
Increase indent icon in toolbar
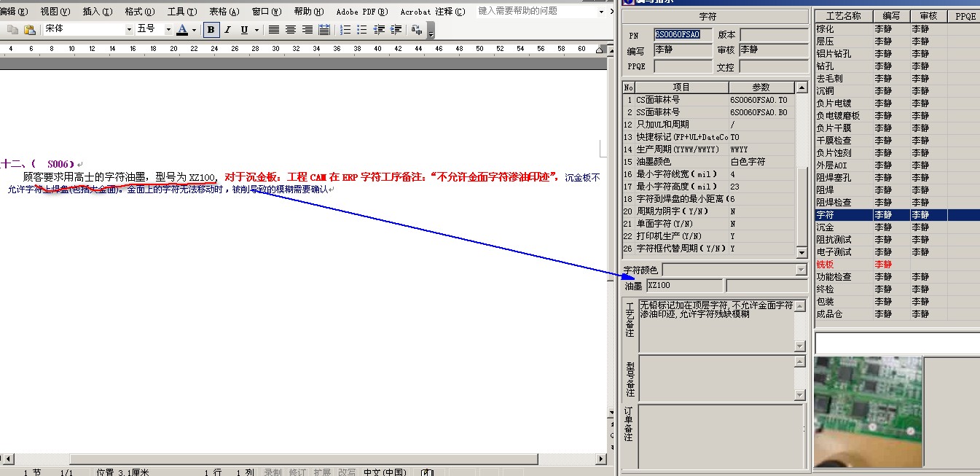click(x=396, y=30)
